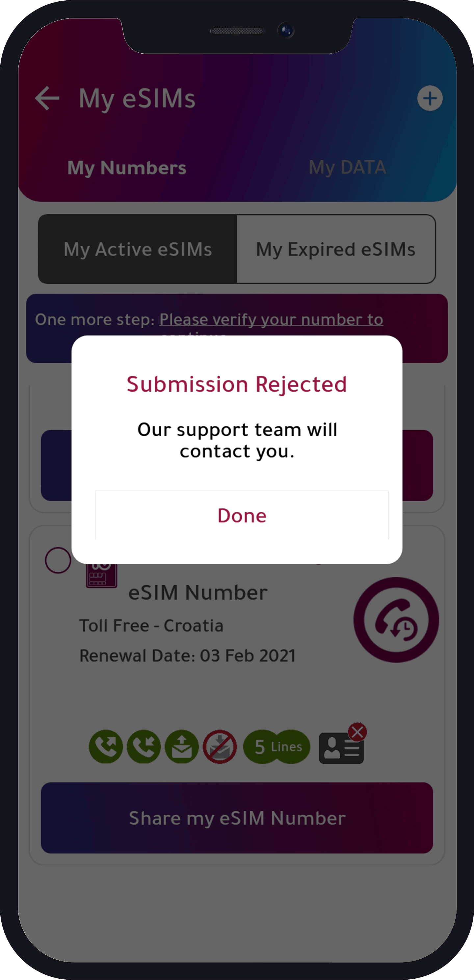
Task: Tap the add eSIM plus icon
Action: [x=430, y=98]
